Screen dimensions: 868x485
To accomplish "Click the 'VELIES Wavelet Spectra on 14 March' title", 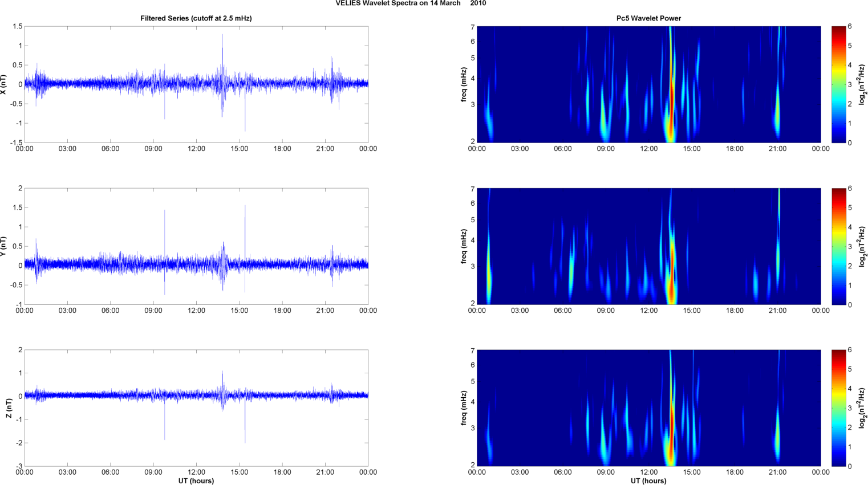I will [x=398, y=3].
